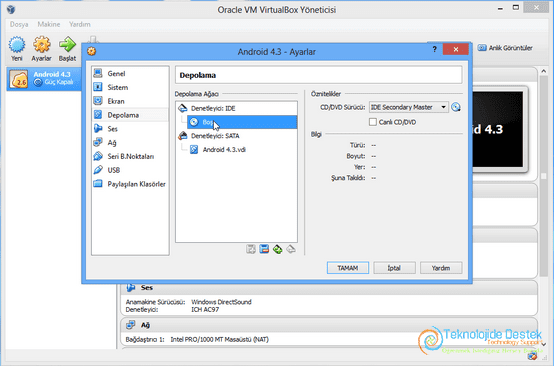Click the Android 4.3.vdi hard disk icon
The width and height of the screenshot is (554, 366).
194,149
